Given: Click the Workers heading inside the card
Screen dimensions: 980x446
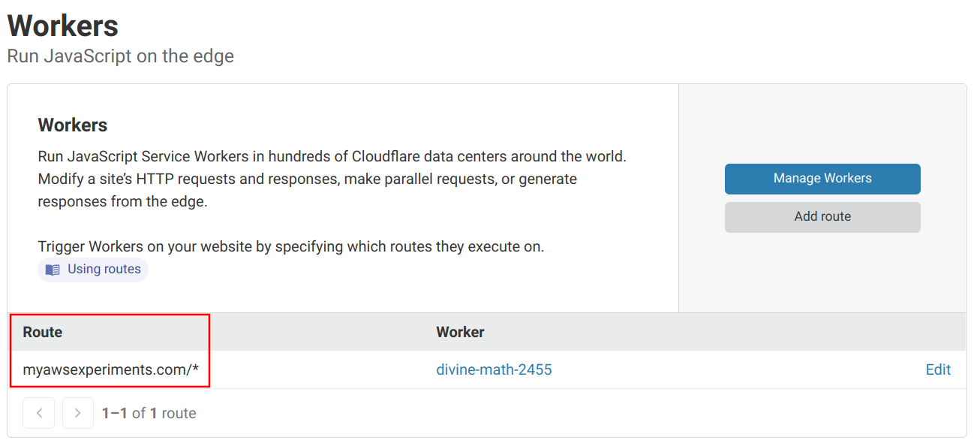Looking at the screenshot, I should (73, 125).
